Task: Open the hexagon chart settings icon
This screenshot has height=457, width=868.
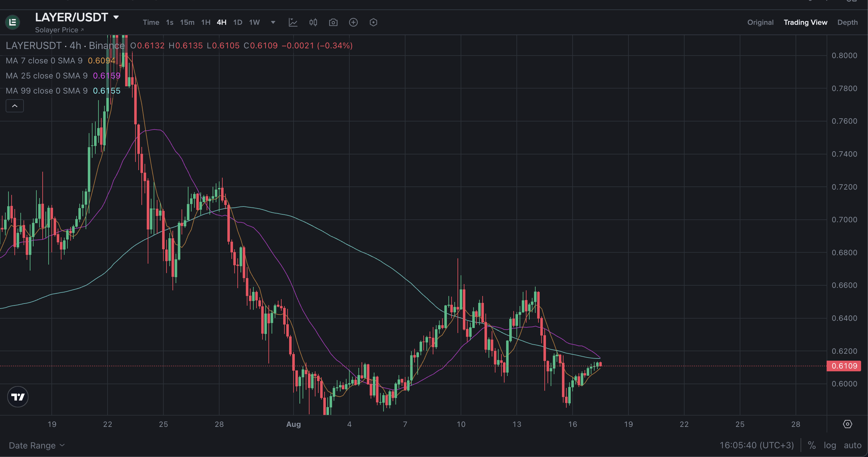Action: pos(373,22)
